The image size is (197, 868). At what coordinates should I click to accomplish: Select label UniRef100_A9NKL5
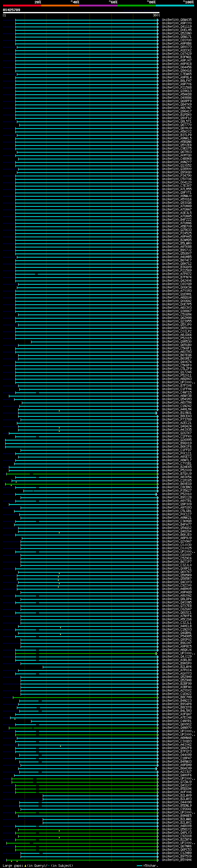(x=176, y=139)
